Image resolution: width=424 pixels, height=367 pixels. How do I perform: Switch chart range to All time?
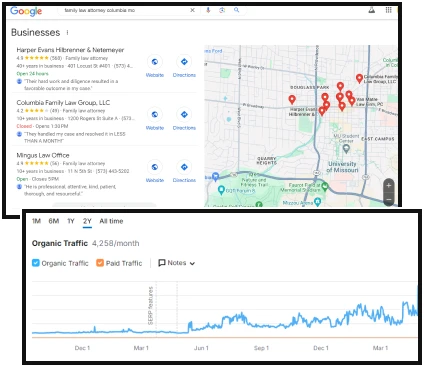(111, 221)
